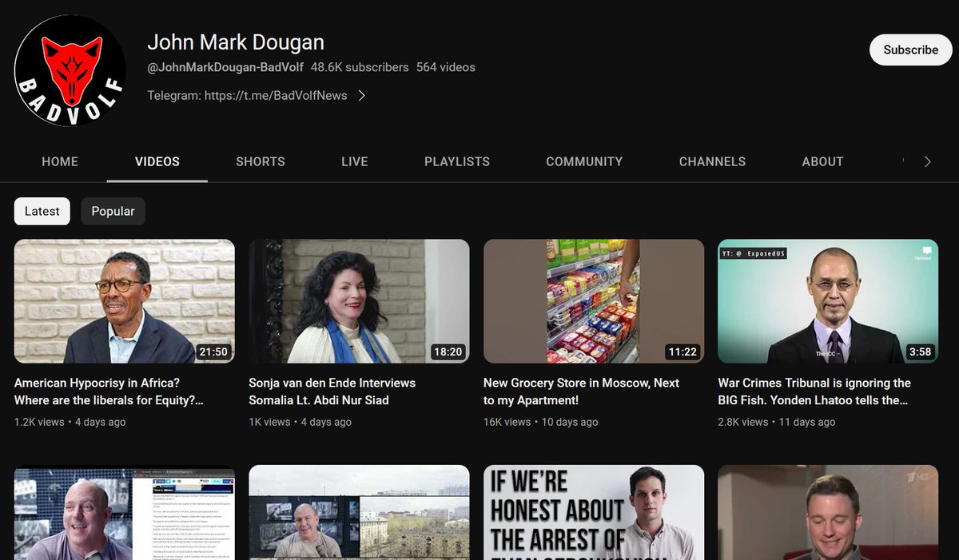Click the 18:20 duration badge

(x=448, y=351)
